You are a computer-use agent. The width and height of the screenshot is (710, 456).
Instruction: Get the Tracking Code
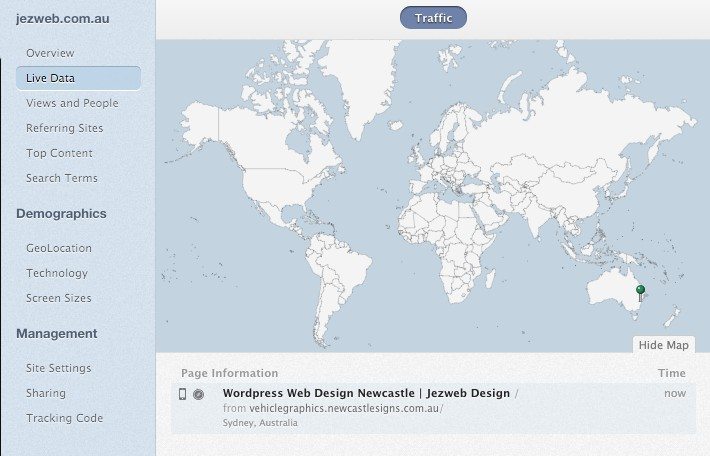64,418
